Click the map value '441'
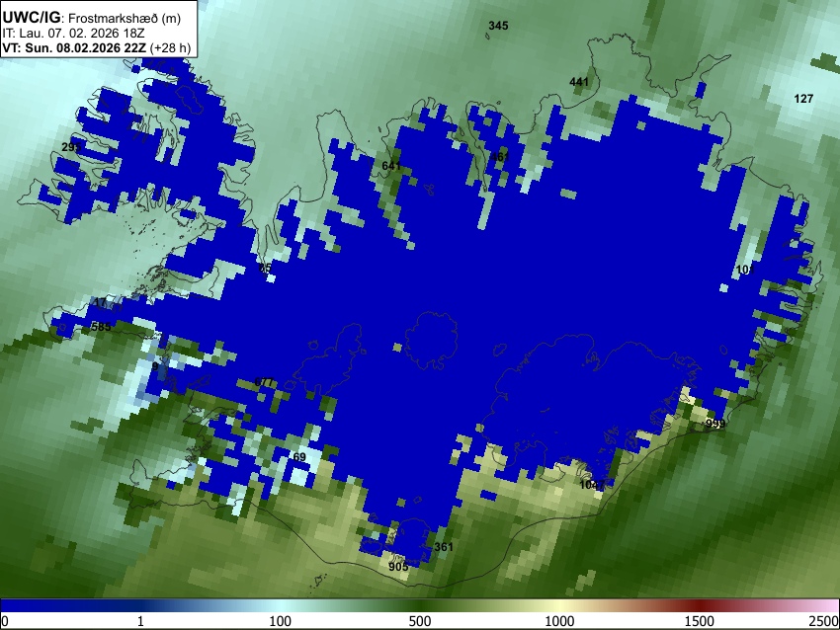The height and width of the screenshot is (630, 840). point(578,82)
